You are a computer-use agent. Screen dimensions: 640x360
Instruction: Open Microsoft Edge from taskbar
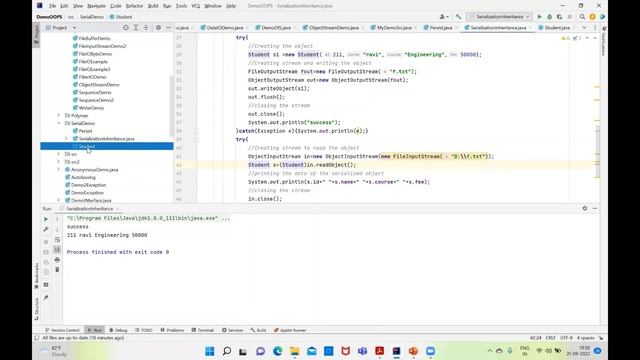278,351
